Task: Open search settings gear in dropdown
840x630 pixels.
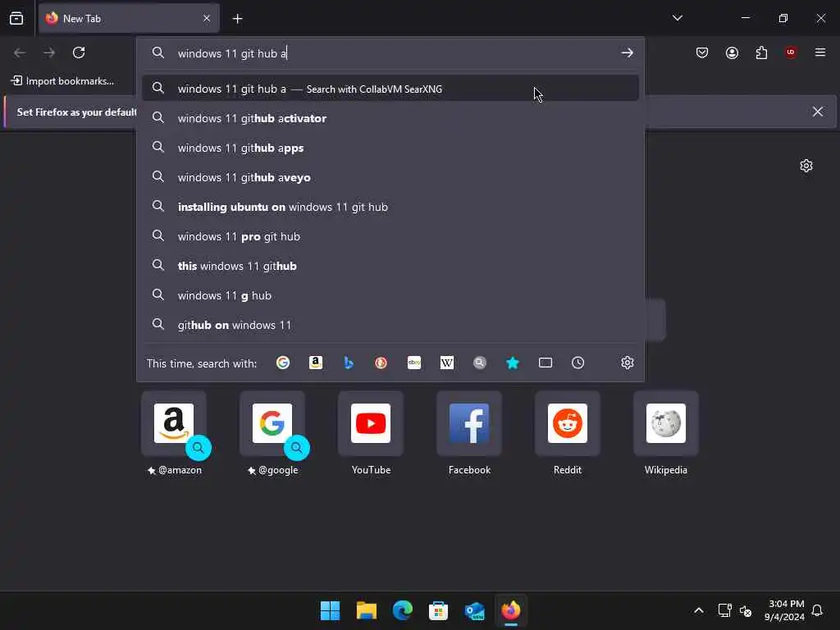Action: 628,363
